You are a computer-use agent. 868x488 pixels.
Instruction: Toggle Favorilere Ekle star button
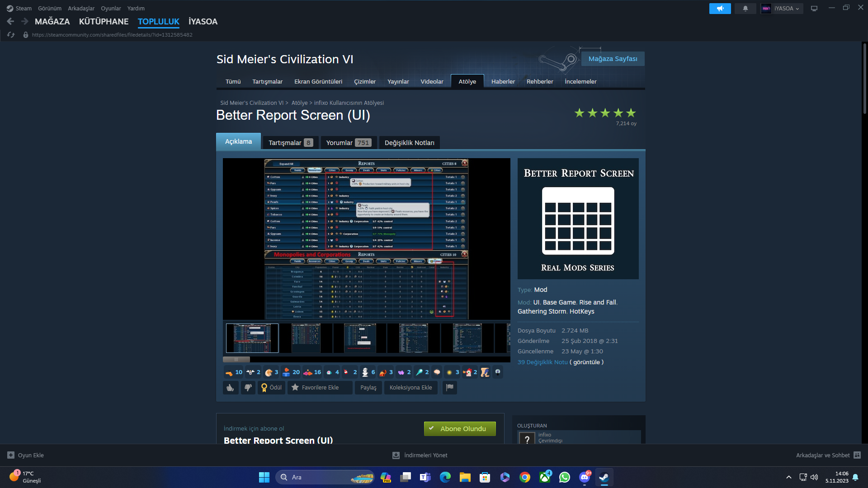[x=320, y=388]
